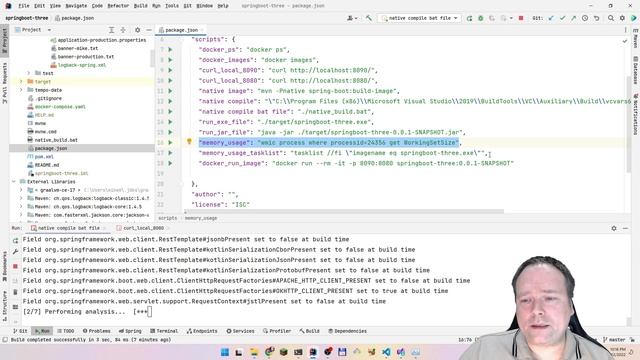Run the run_exe_file script gutter arrow
640x360 pixels.
click(x=170, y=122)
